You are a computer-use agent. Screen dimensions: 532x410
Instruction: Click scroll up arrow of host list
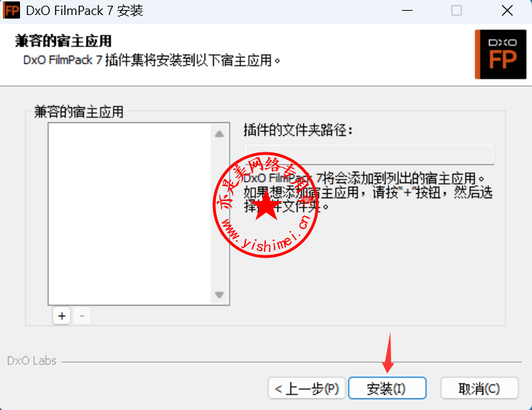tap(220, 134)
